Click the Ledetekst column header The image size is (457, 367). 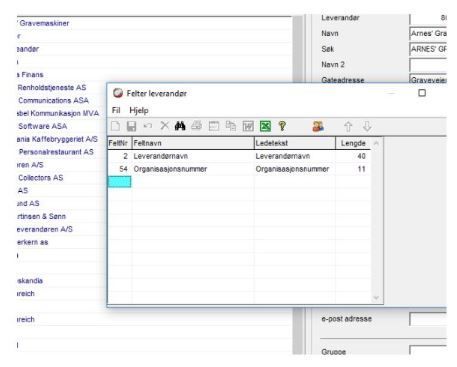(x=295, y=143)
